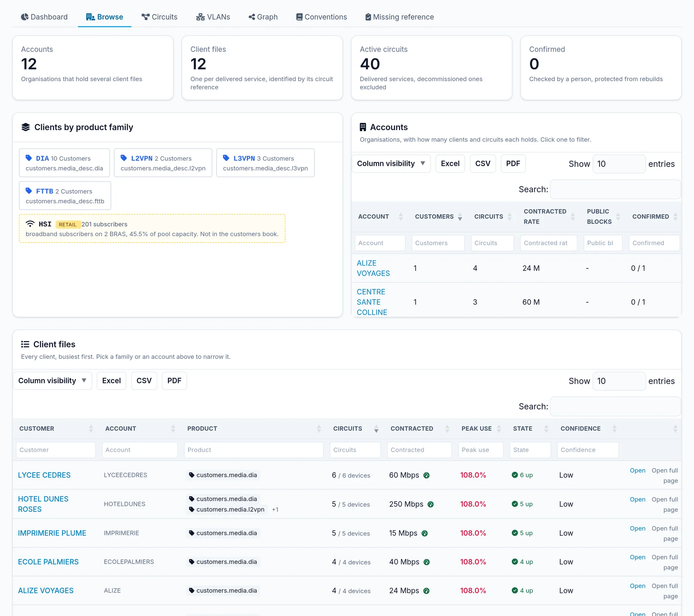Click the verified badge next to 15 Mbps
Viewport: 694px width, 616px height.
pos(425,533)
